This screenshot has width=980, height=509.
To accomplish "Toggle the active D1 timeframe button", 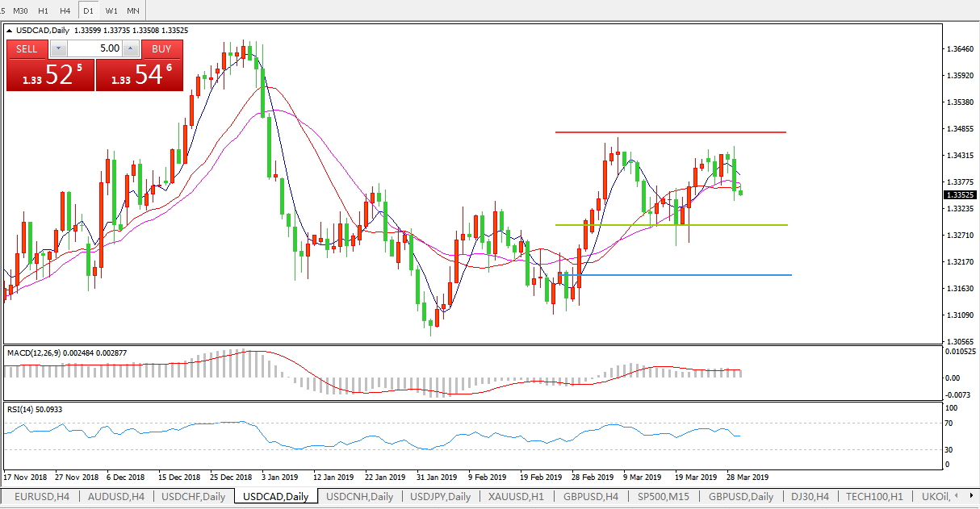I will point(88,10).
